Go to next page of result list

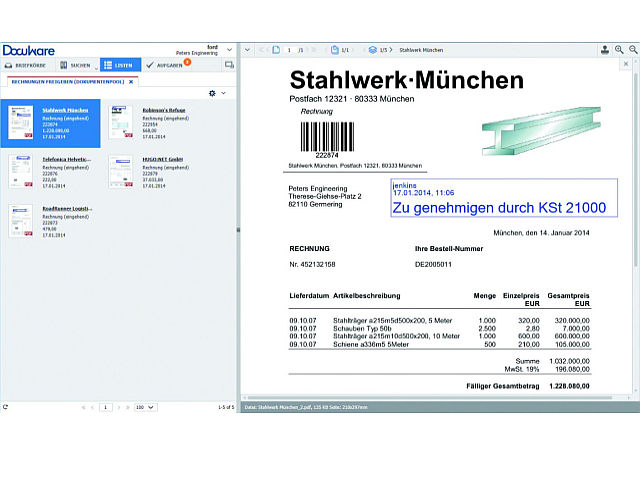[x=119, y=407]
